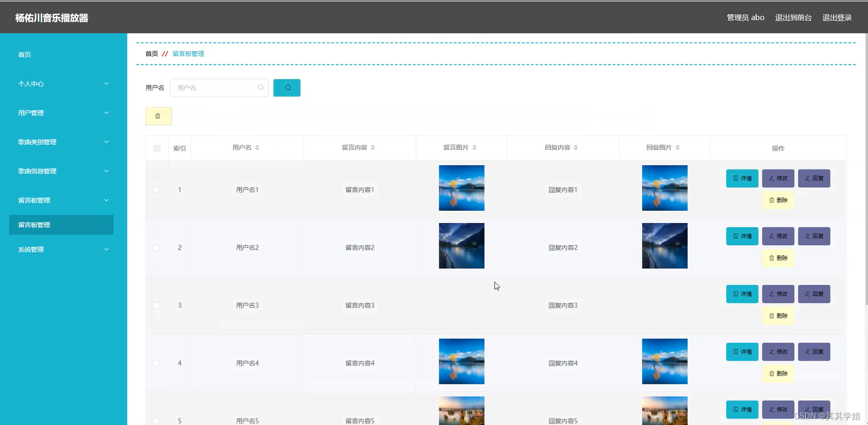Viewport: 868px width, 425px height.
Task: Sort by 回复图片 column arrows
Action: click(678, 147)
